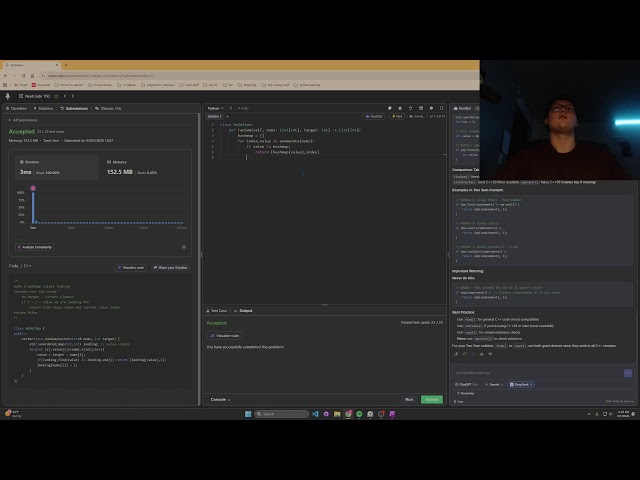Open File Explorer from taskbar
The width and height of the screenshot is (640, 480).
[x=337, y=414]
